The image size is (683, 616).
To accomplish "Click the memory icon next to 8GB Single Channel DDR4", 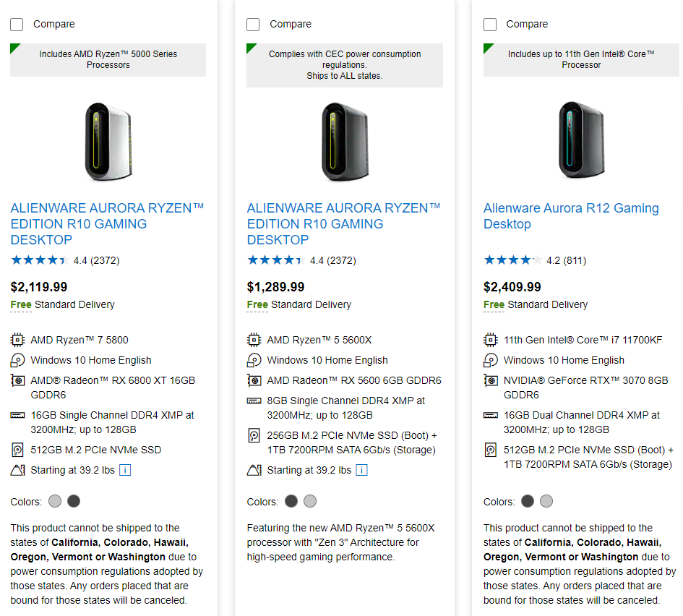I will pyautogui.click(x=254, y=401).
